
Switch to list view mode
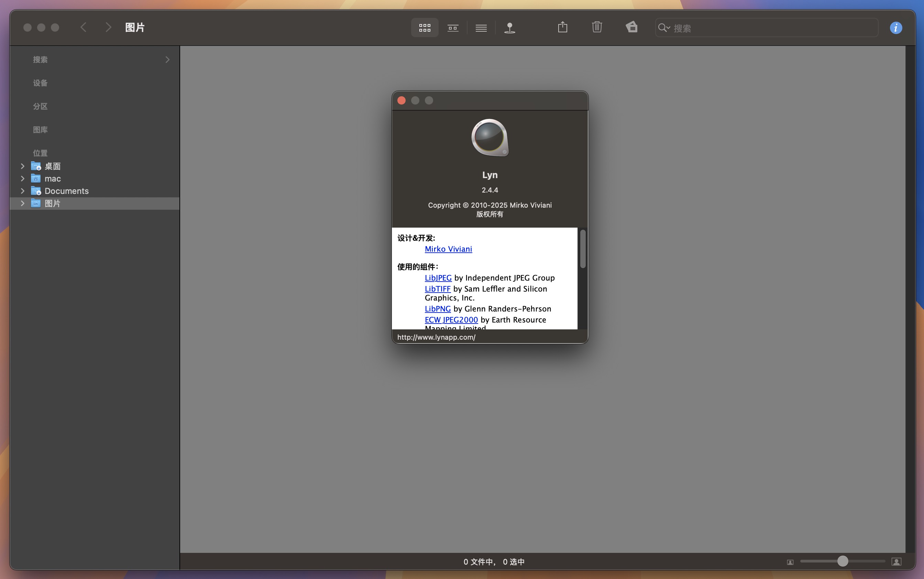[481, 28]
